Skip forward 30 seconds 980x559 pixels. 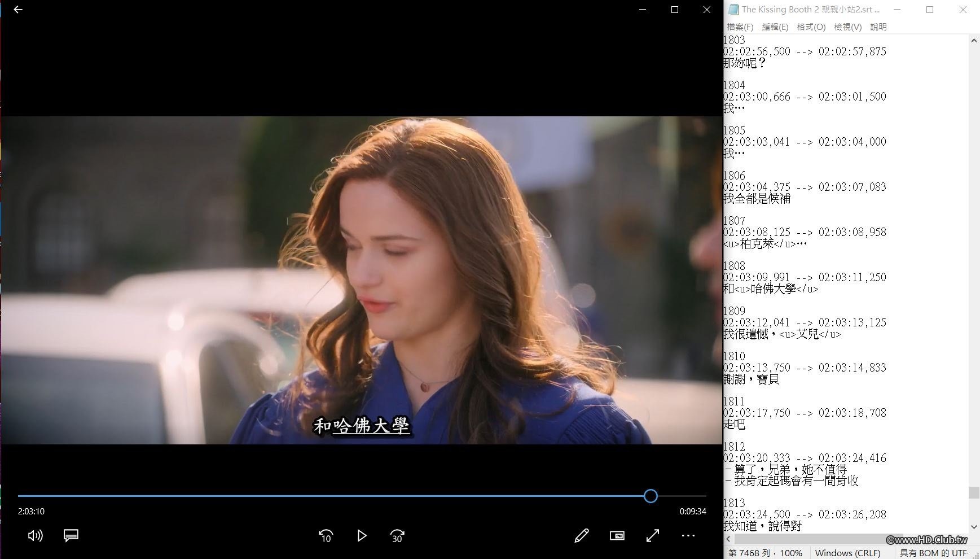tap(397, 535)
